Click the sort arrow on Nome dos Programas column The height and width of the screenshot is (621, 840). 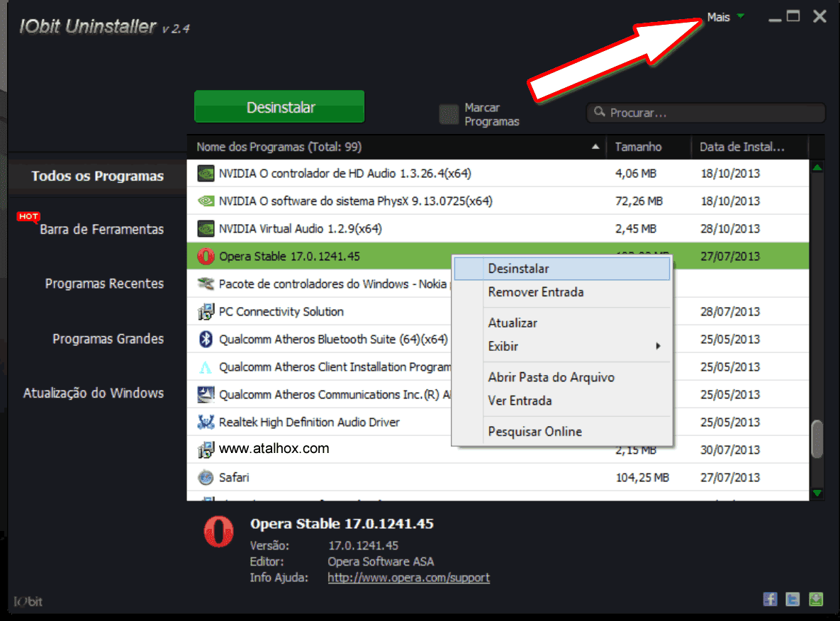click(x=595, y=147)
